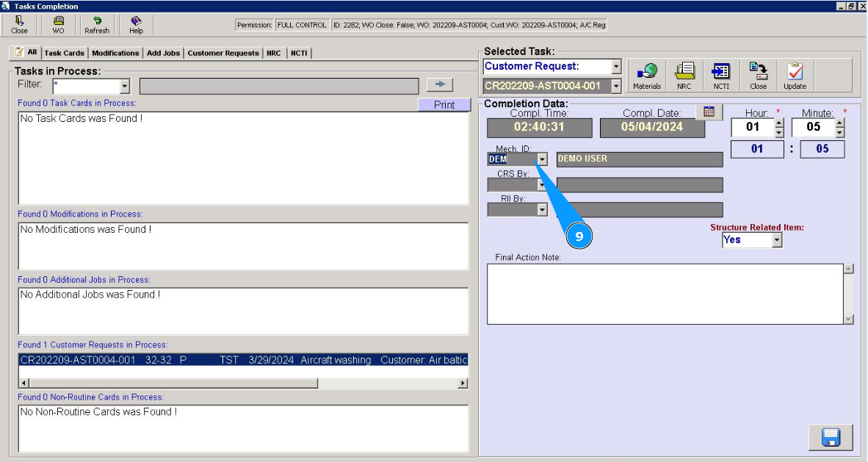
Task: Select the NCTI tab
Action: (x=299, y=53)
